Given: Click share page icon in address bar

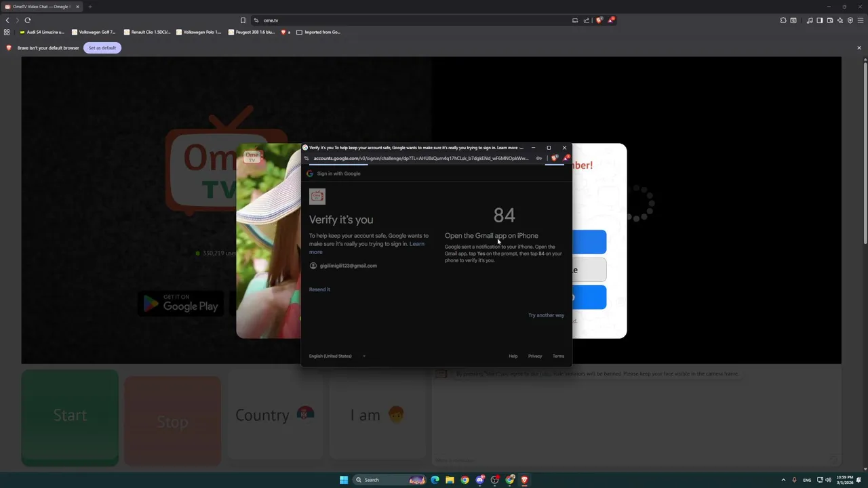Looking at the screenshot, I should [587, 20].
